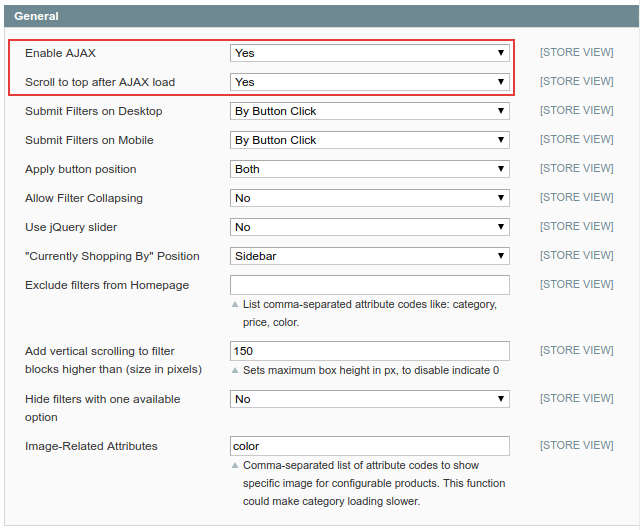Viewport: 644px width, 530px height.
Task: Click the Image-Related Attributes label
Action: [91, 446]
